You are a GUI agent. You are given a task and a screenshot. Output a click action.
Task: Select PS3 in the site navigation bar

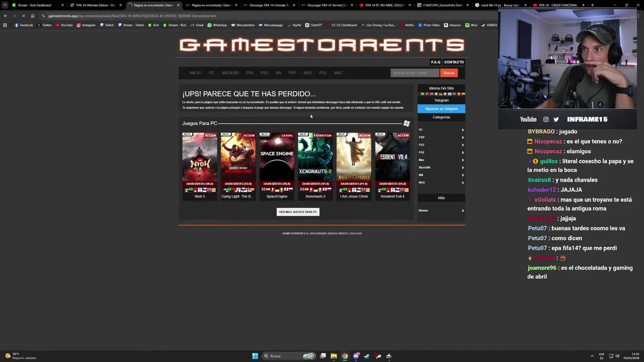[264, 73]
